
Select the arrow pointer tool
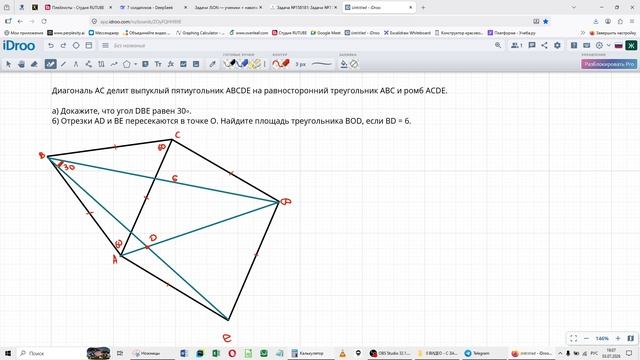[x=9, y=64]
